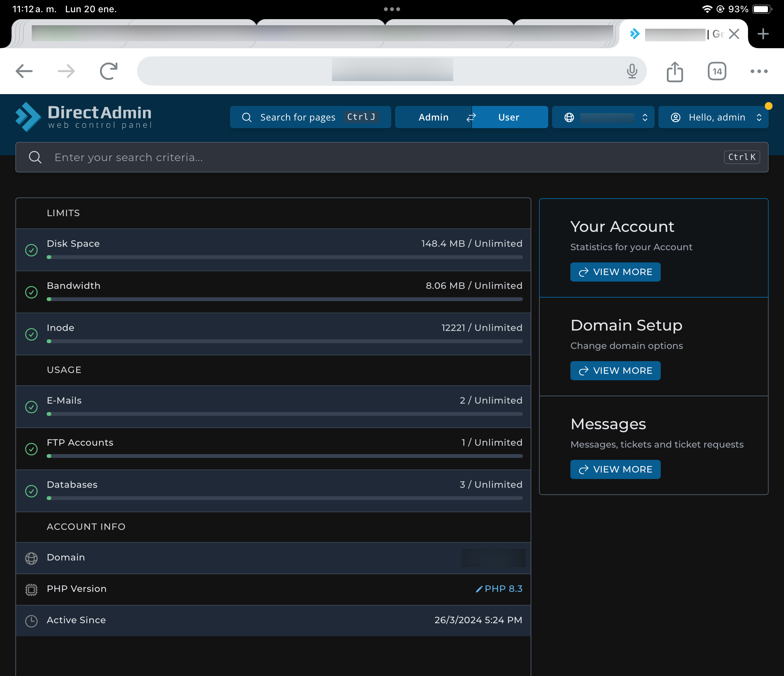This screenshot has height=676, width=784.
Task: Open browser three-dots more menu
Action: [x=759, y=71]
